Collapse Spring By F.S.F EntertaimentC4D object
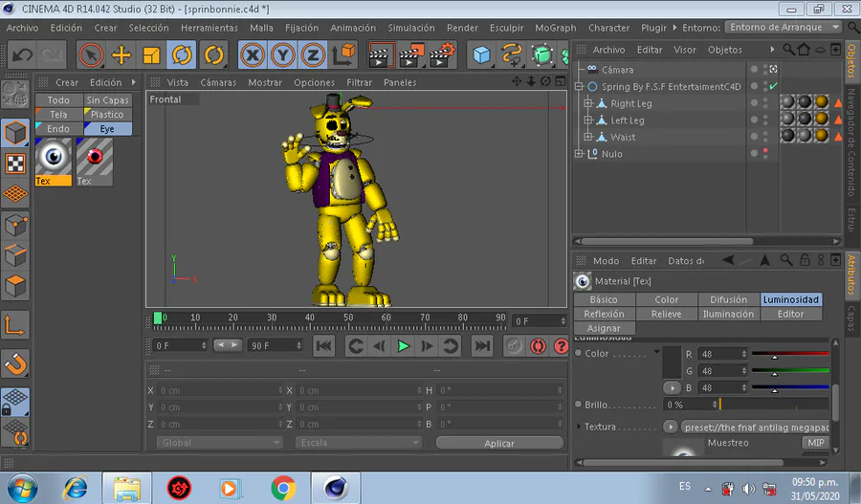 point(578,86)
